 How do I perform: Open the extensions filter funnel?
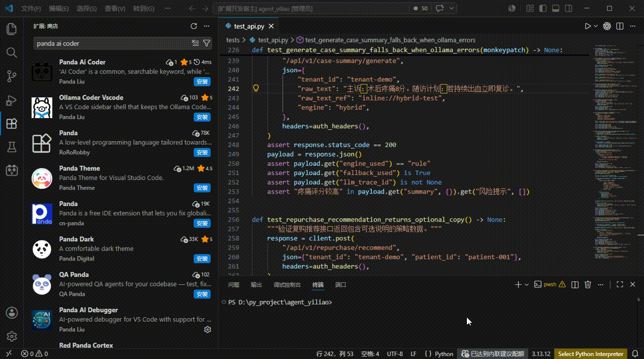coord(206,43)
